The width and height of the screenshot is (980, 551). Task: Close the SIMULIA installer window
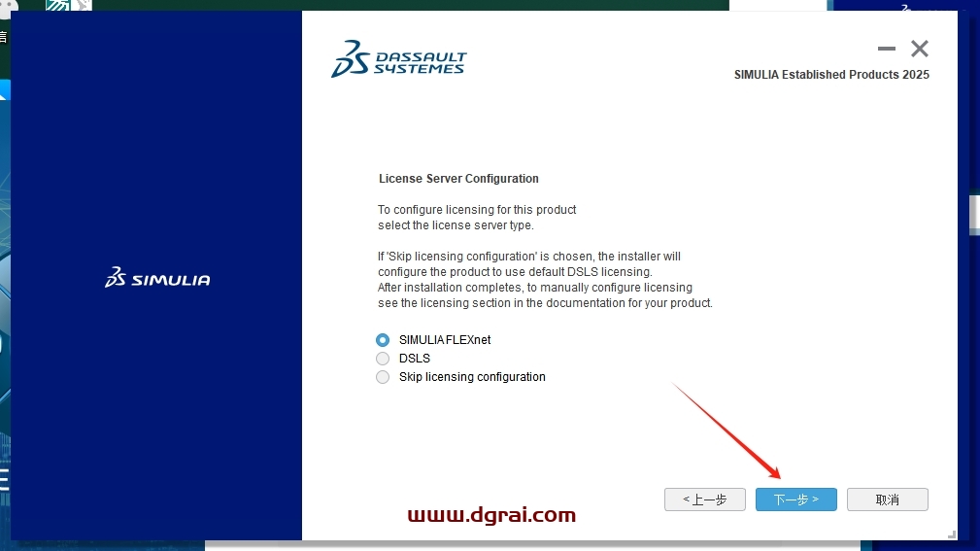click(920, 49)
